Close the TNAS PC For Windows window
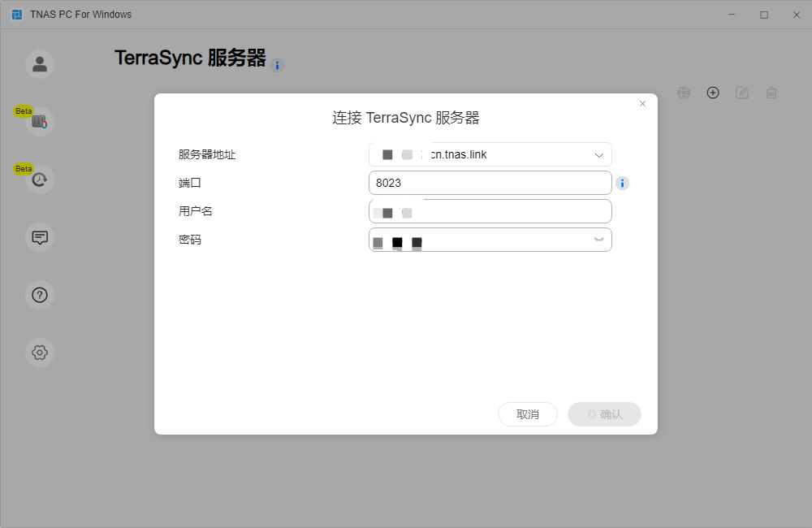This screenshot has width=812, height=528. 797,15
